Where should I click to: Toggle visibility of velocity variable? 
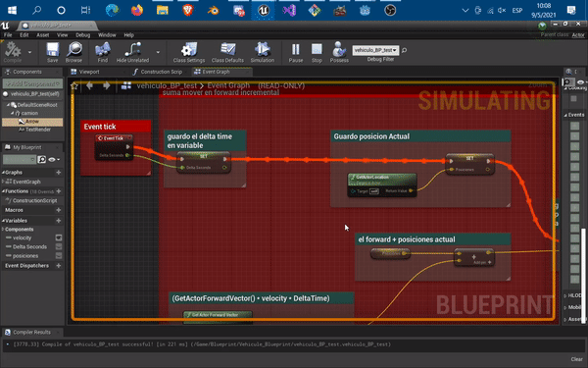click(x=59, y=237)
